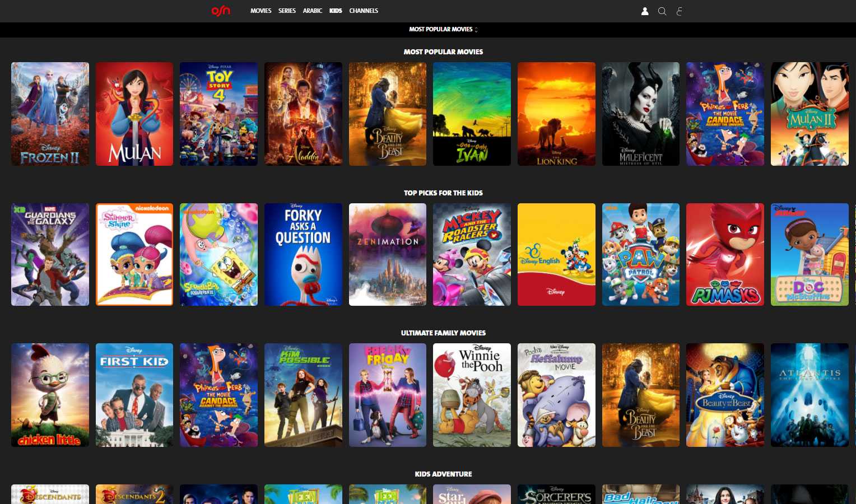Open the Frozen II poster

coord(50,114)
